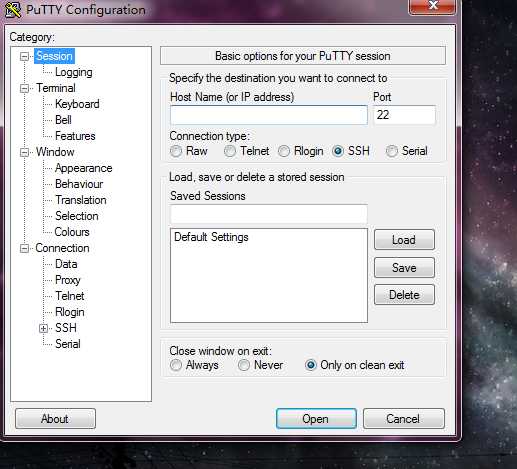This screenshot has height=469, width=517.
Task: Click the PuTTY icon in title bar
Action: point(13,10)
